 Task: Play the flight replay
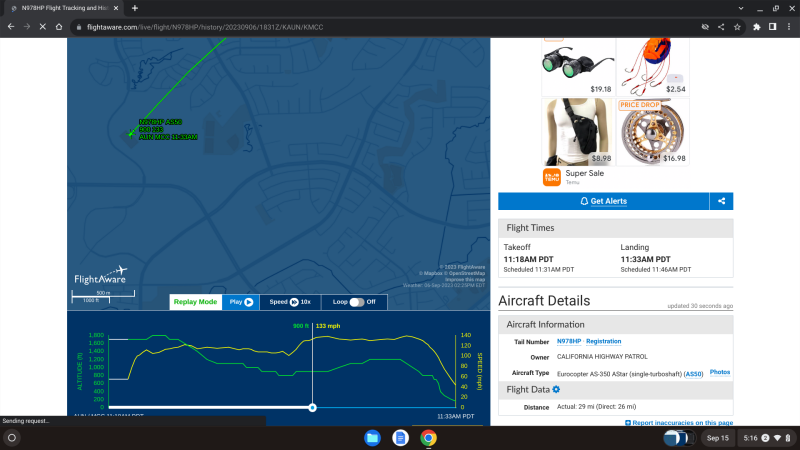241,302
